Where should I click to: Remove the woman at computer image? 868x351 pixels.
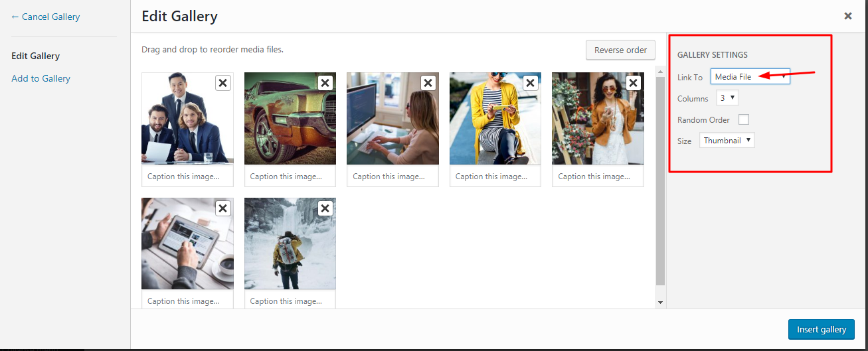point(428,83)
